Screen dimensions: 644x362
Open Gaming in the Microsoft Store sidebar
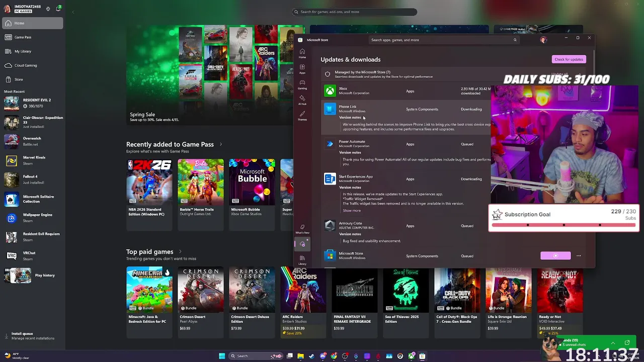click(x=302, y=84)
